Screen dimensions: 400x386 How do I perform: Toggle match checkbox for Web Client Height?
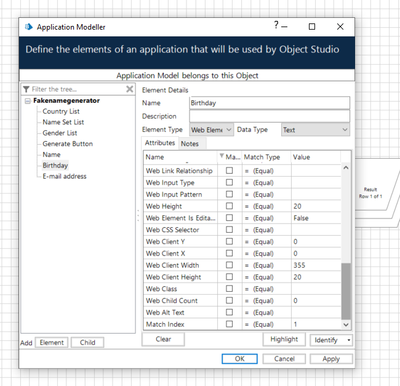click(x=229, y=277)
